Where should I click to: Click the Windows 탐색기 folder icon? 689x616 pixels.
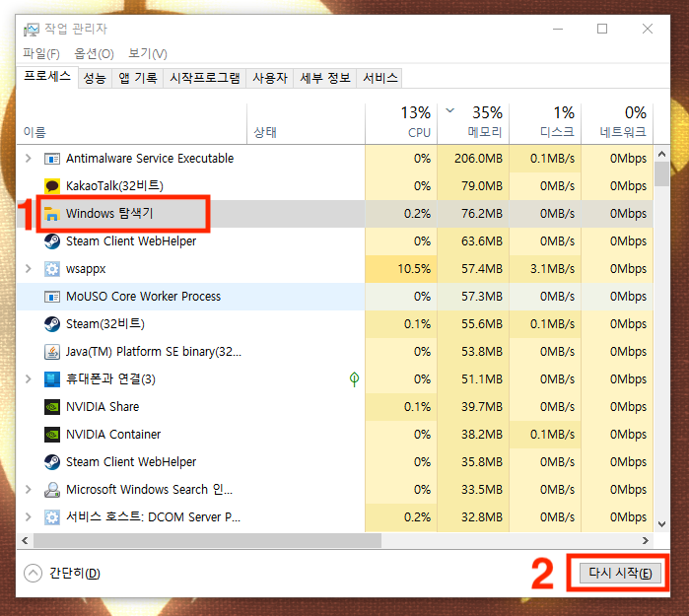click(x=52, y=214)
